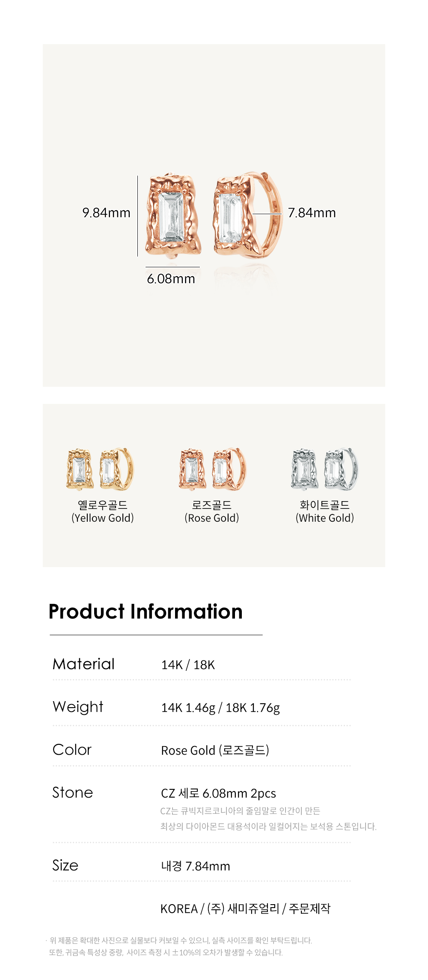428x980 pixels.
Task: Click the Product Information heading
Action: tap(146, 612)
